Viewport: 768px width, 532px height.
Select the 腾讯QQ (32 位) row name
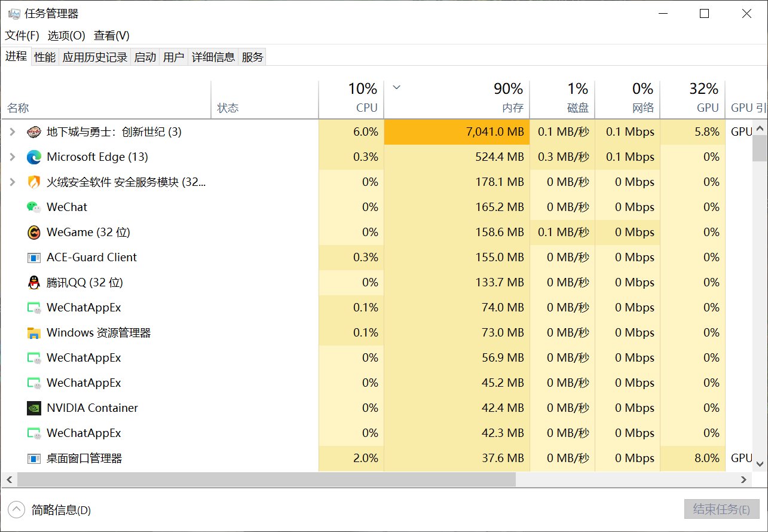84,283
